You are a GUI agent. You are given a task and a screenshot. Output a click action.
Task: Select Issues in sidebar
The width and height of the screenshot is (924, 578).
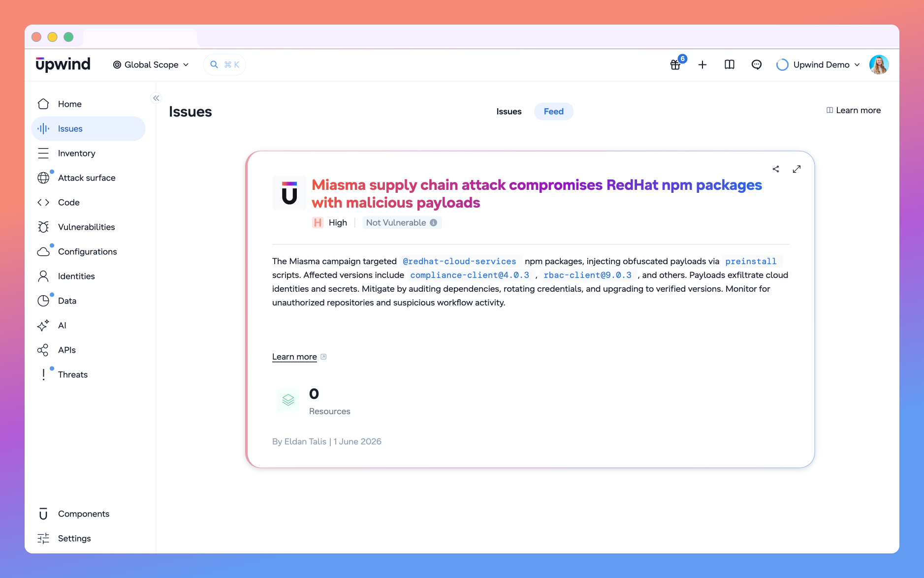pyautogui.click(x=89, y=128)
